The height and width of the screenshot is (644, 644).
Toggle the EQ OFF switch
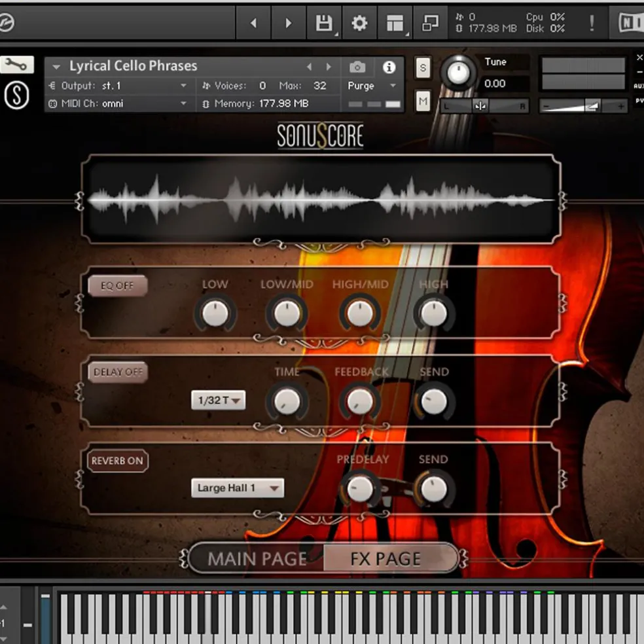point(117,286)
